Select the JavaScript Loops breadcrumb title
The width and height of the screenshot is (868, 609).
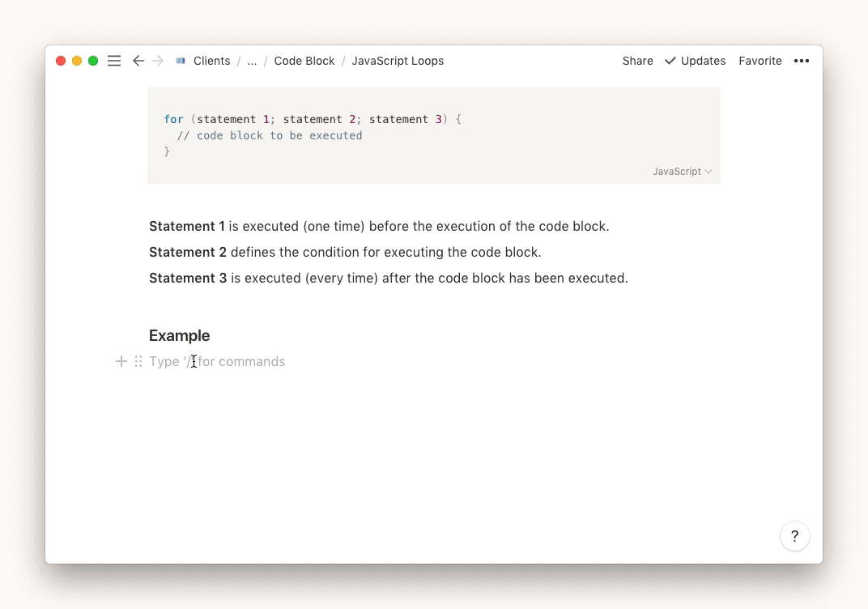[398, 61]
